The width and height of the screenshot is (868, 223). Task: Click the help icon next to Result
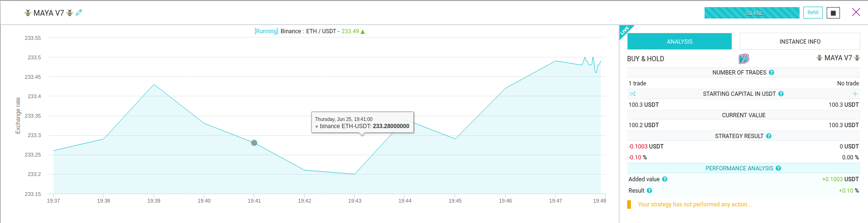pos(649,191)
